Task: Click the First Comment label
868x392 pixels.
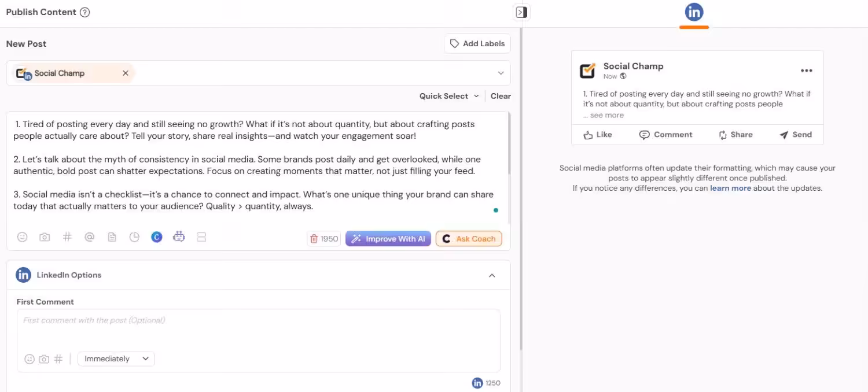Action: tap(45, 302)
